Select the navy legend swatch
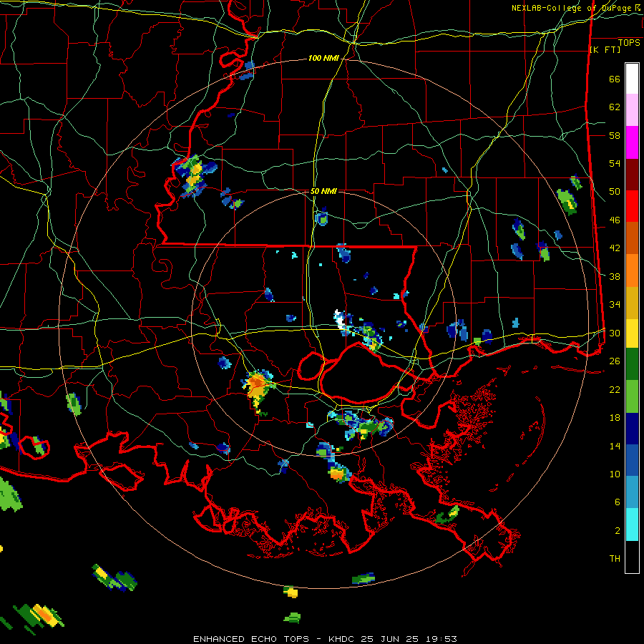Viewport: 644px width, 644px height. pyautogui.click(x=632, y=429)
